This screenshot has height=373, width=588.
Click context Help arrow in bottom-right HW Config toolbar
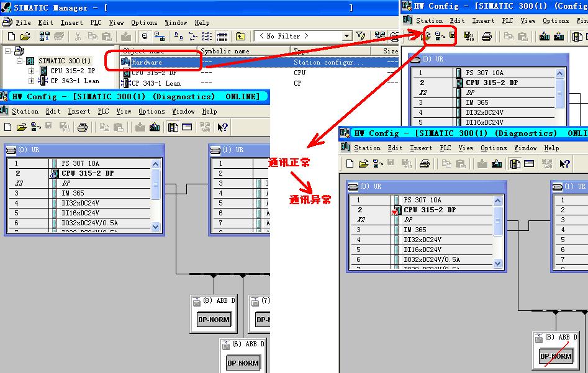click(x=564, y=164)
